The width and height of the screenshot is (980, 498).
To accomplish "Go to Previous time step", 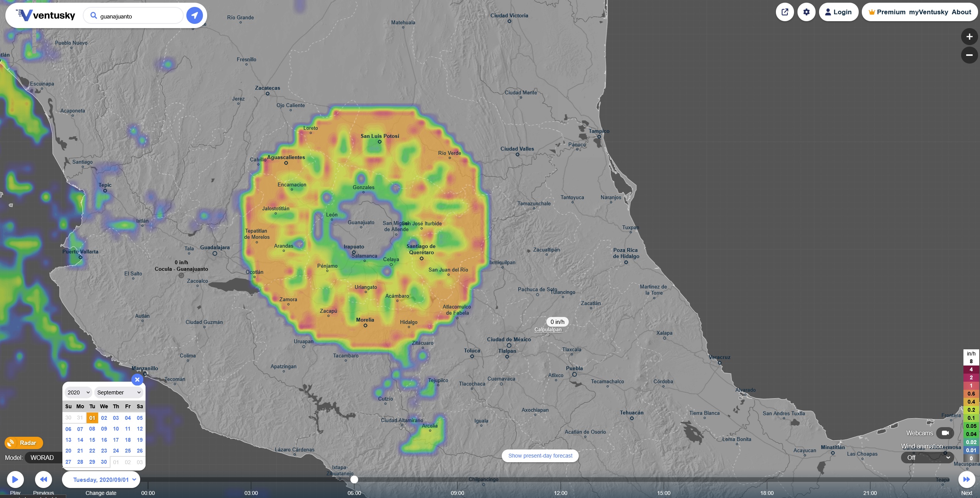I will click(x=44, y=480).
